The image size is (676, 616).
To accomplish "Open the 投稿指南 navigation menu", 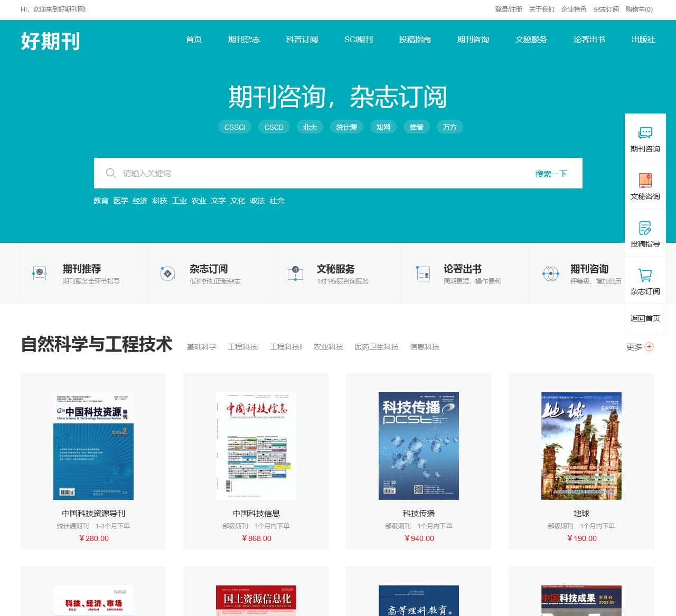I will point(415,39).
